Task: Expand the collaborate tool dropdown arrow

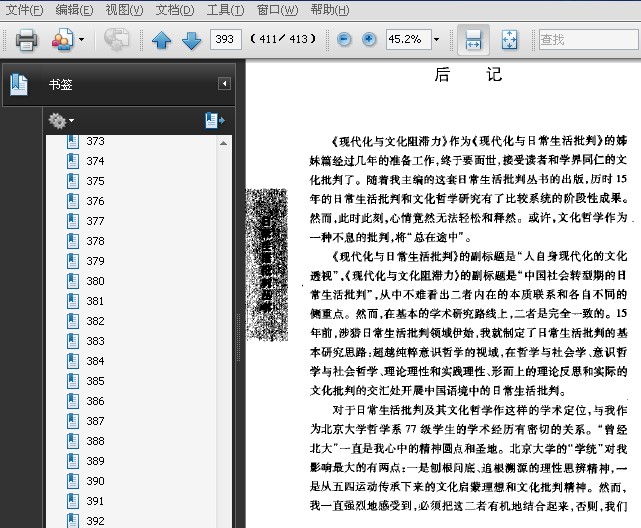Action: tap(81, 40)
